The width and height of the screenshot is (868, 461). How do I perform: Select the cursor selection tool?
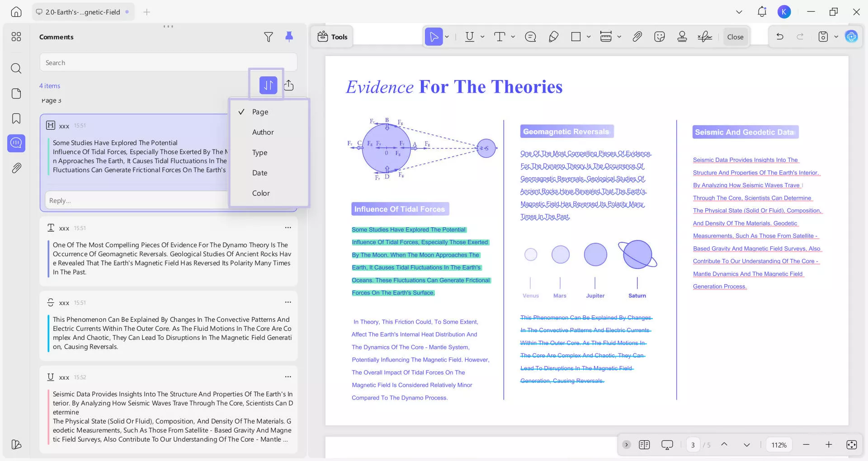(x=434, y=37)
